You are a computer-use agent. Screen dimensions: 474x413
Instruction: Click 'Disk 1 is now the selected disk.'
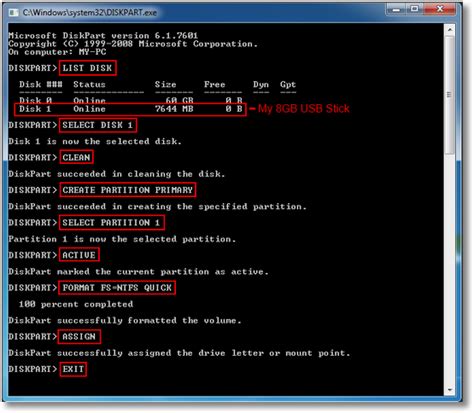(95, 141)
